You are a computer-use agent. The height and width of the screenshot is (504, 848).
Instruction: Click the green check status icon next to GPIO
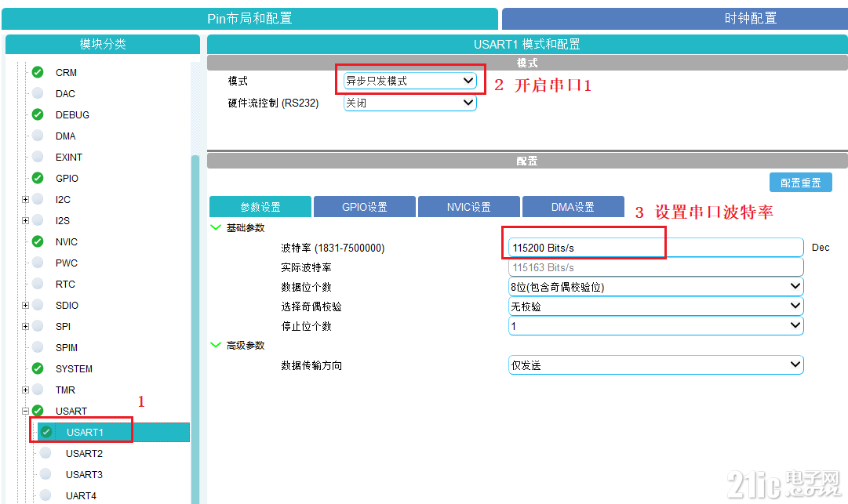(x=38, y=178)
